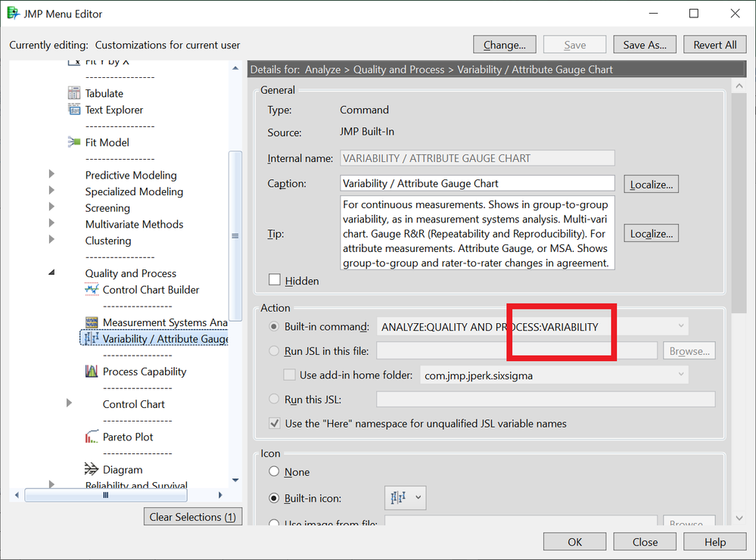Select Tabulate in the menu tree
The height and width of the screenshot is (560, 756).
coord(104,93)
